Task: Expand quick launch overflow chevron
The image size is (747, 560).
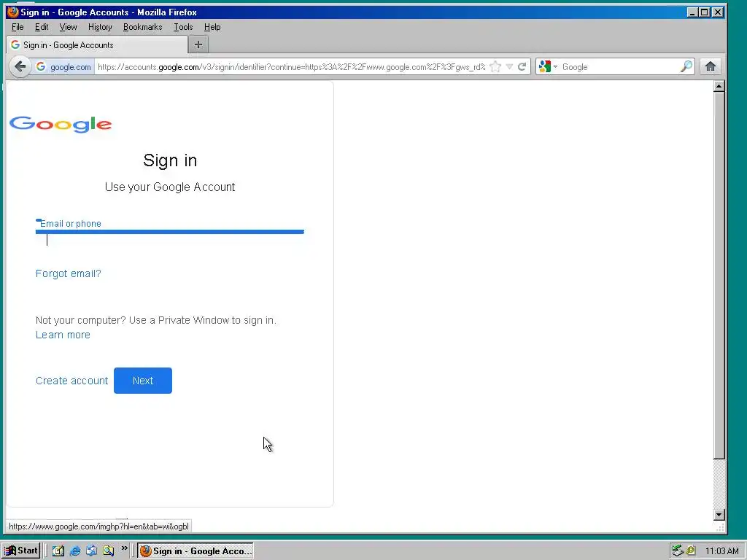Action: [x=124, y=548]
